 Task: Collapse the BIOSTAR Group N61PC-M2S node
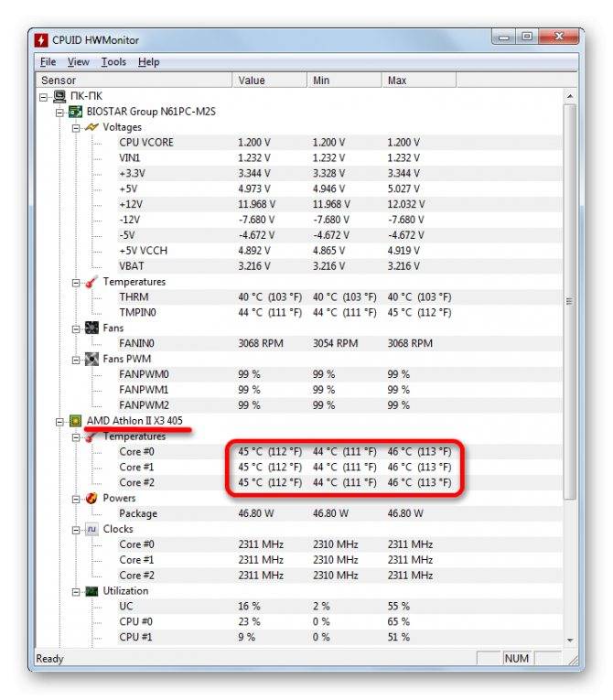coord(59,113)
